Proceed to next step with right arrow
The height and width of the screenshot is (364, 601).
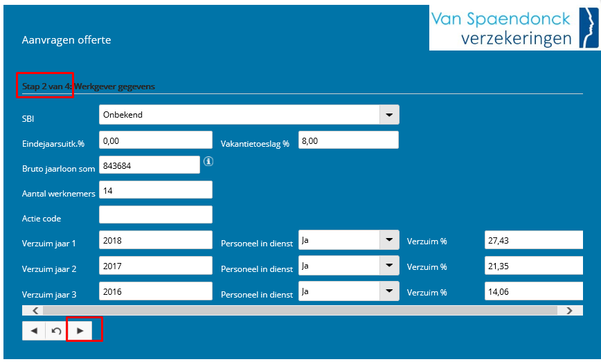coord(80,331)
